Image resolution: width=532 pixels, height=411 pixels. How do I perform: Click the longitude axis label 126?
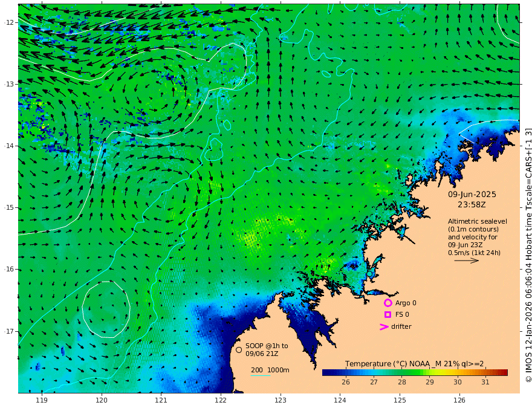459,401
